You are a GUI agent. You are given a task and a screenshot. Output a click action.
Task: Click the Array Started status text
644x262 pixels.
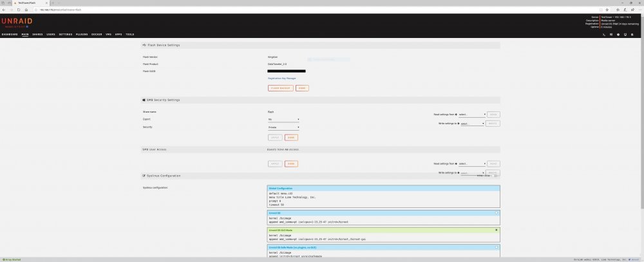(x=12, y=260)
